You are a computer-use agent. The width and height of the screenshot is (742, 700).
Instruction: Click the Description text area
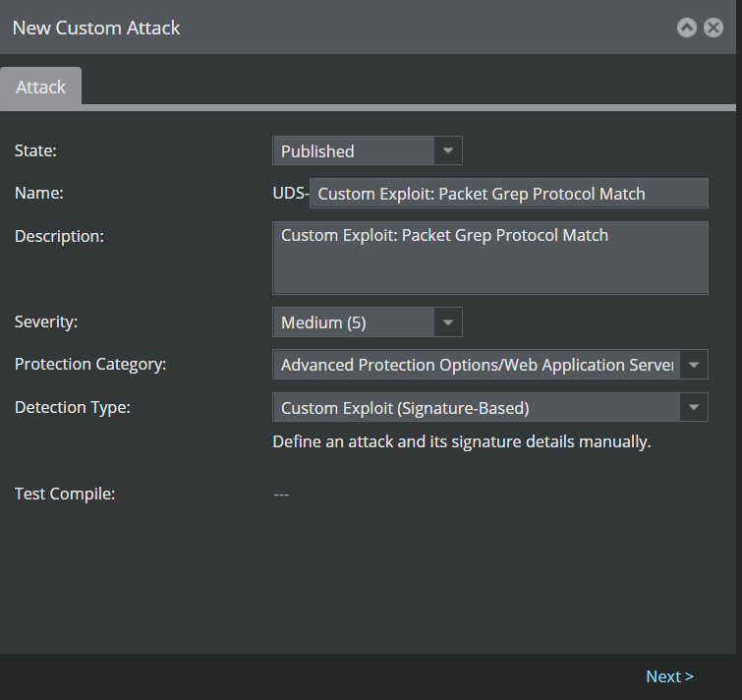click(x=490, y=258)
